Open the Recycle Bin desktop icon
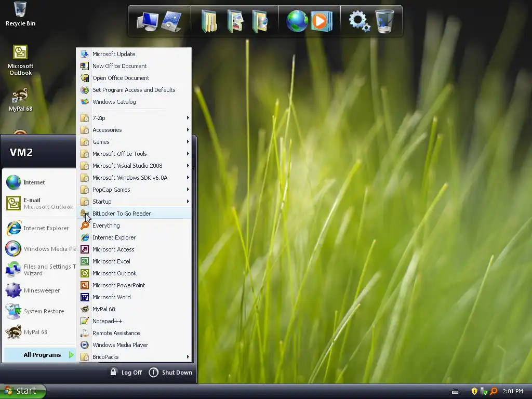532x399 pixels. pyautogui.click(x=20, y=14)
